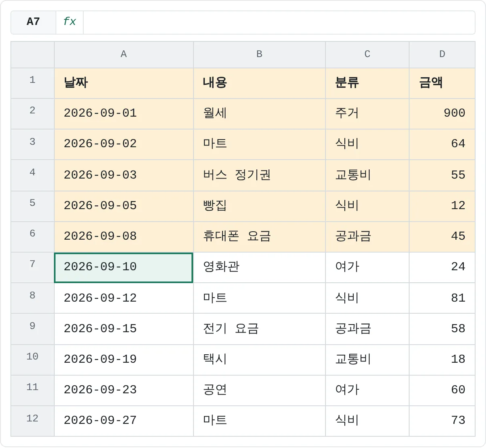Select the 빵집 cell
This screenshot has height=448, width=486.
259,206
